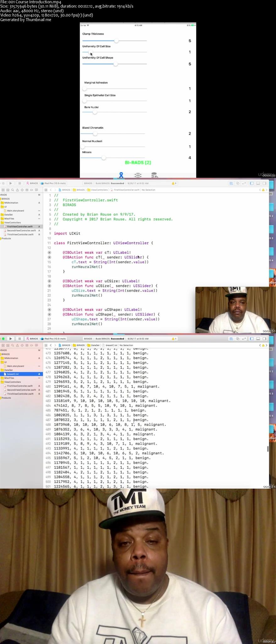Image resolution: width=276 pixels, height=644 pixels.
Task: Click the uCSize IBAction connection circle
Action: pos(49,286)
